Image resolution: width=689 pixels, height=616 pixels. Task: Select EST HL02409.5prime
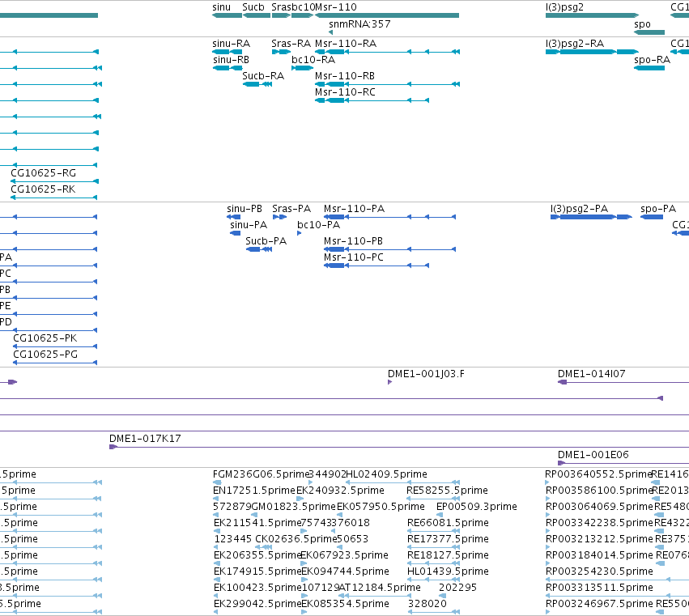[387, 474]
